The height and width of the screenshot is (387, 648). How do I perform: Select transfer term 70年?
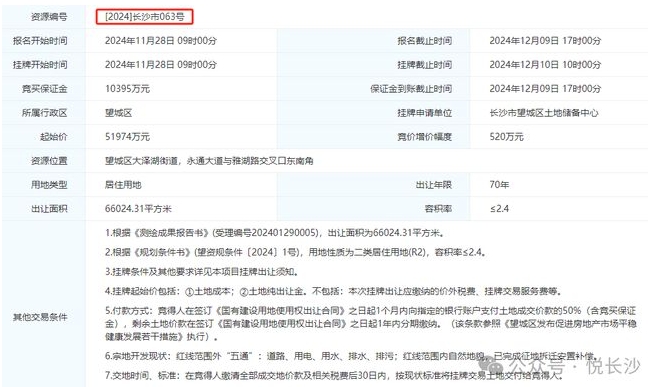coord(499,185)
